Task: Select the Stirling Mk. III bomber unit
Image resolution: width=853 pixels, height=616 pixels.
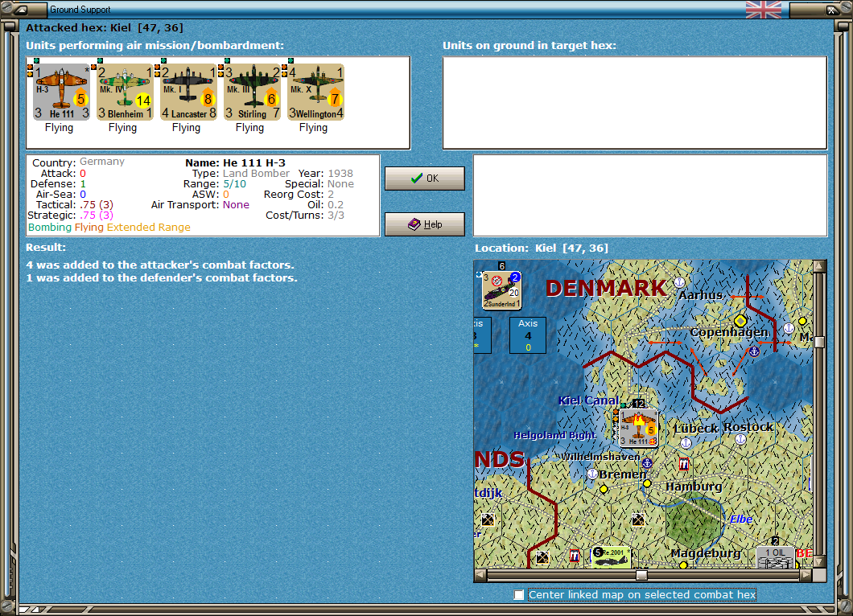Action: click(x=253, y=92)
